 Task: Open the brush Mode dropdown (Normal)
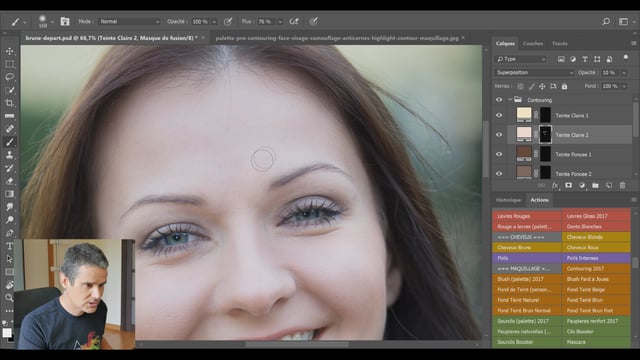point(129,22)
